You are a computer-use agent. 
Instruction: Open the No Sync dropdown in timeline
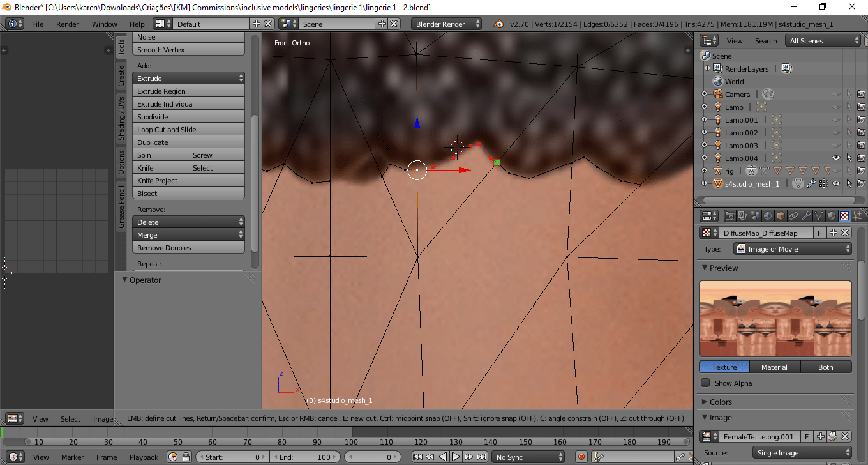click(528, 457)
